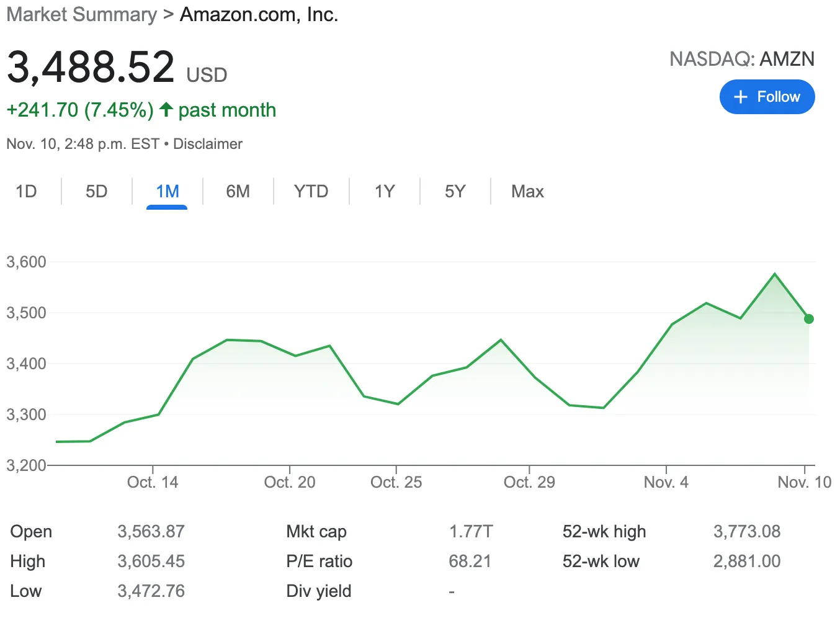Click the Market Summary breadcrumb

[81, 14]
